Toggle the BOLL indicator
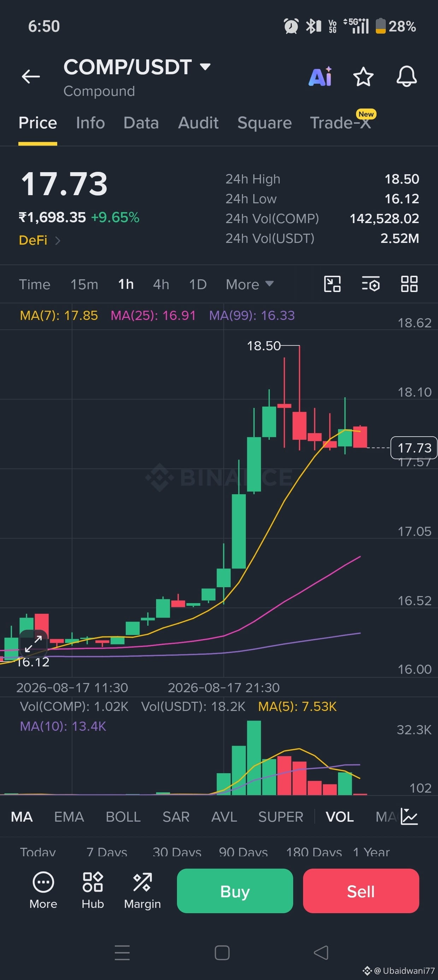Viewport: 438px width, 980px height. [x=123, y=817]
